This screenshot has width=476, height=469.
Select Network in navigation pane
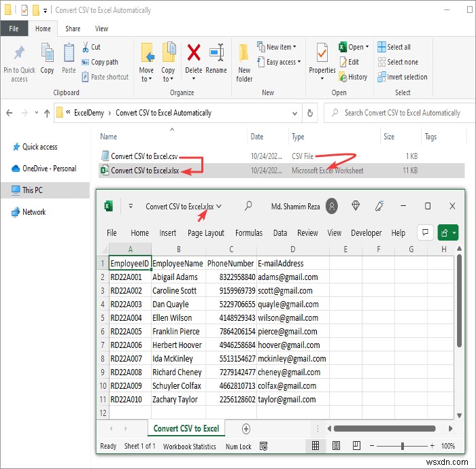(29, 212)
